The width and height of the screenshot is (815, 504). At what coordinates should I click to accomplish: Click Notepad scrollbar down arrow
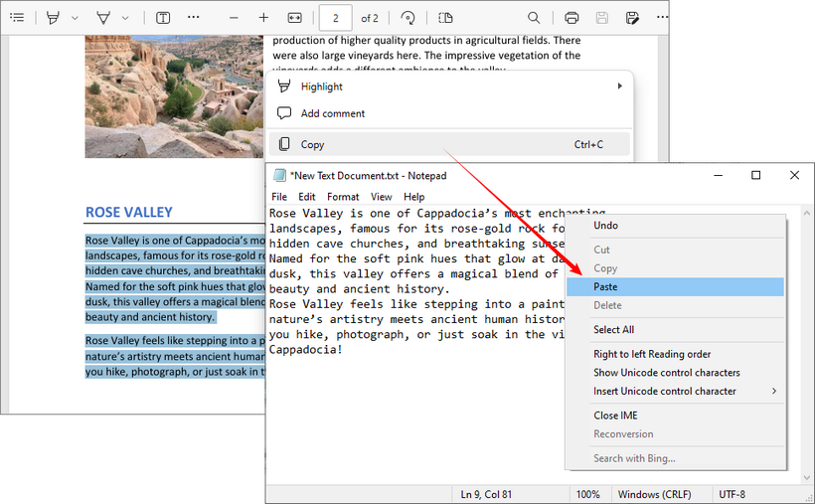(807, 477)
